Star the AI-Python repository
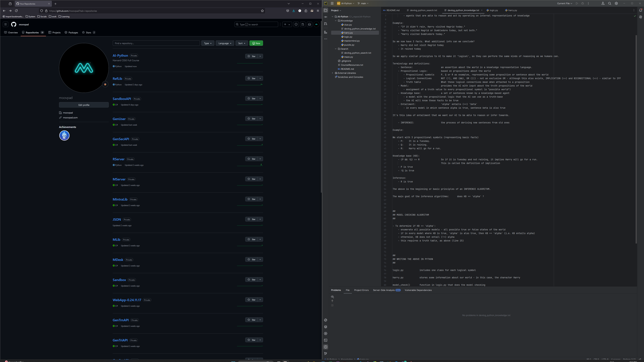The width and height of the screenshot is (644, 362). tap(251, 56)
